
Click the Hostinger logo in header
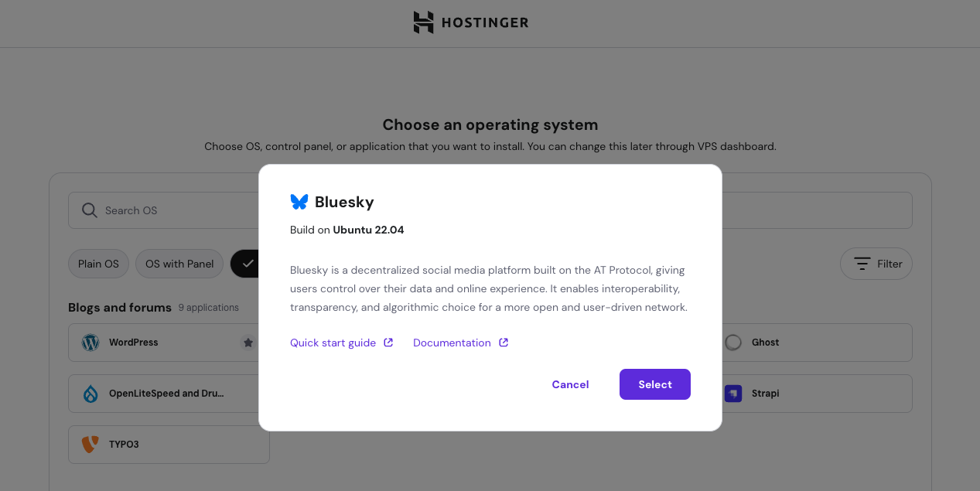point(471,22)
